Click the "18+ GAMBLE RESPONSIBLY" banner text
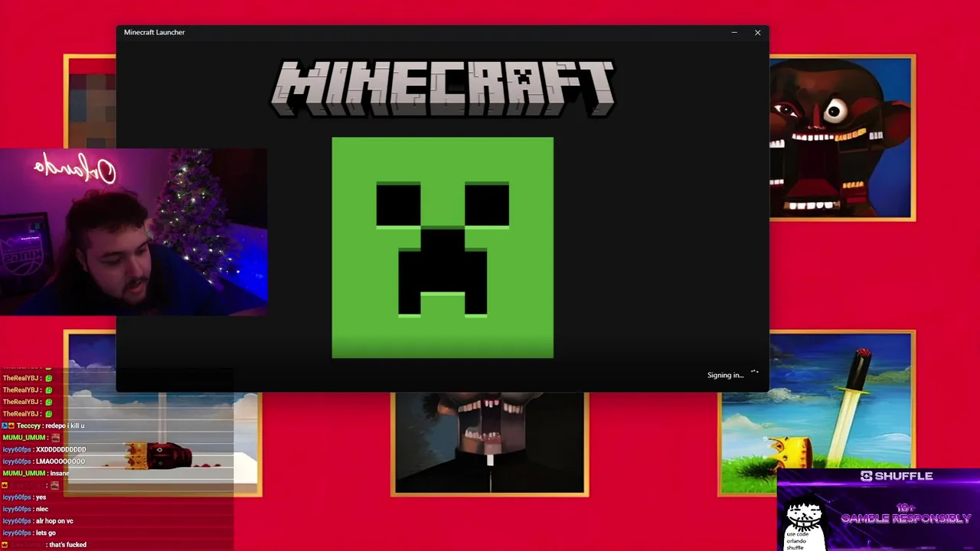Viewport: 980px width, 551px height. pos(906,514)
